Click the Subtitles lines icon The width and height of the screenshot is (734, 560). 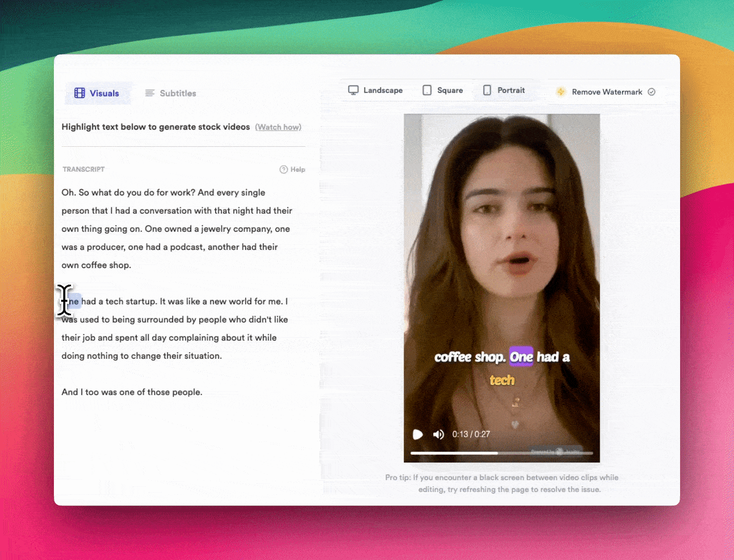tap(150, 93)
